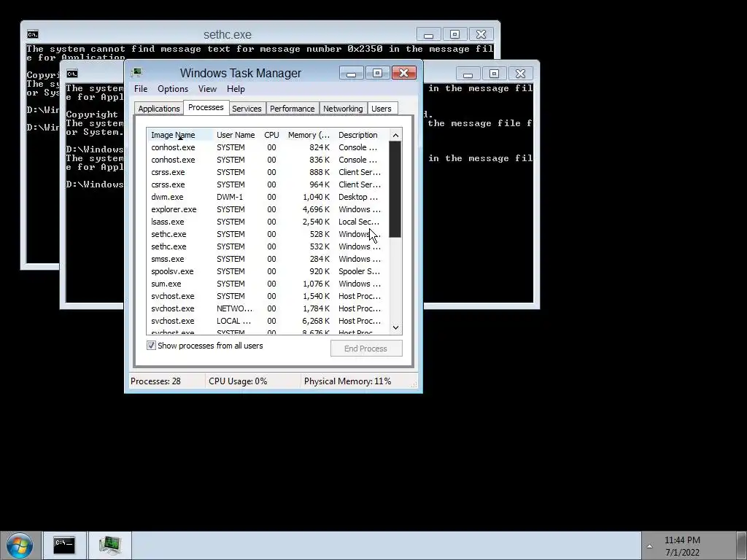Select the Processes tab

(206, 108)
